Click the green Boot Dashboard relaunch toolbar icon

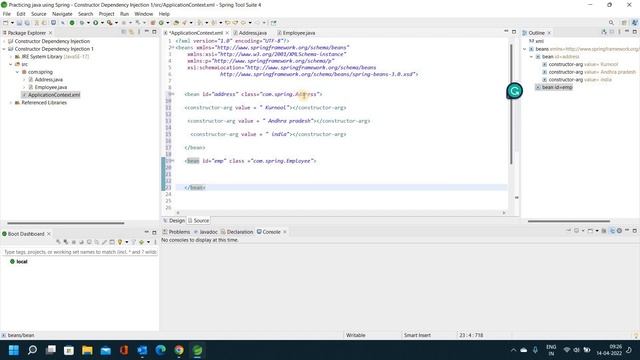[72, 23]
